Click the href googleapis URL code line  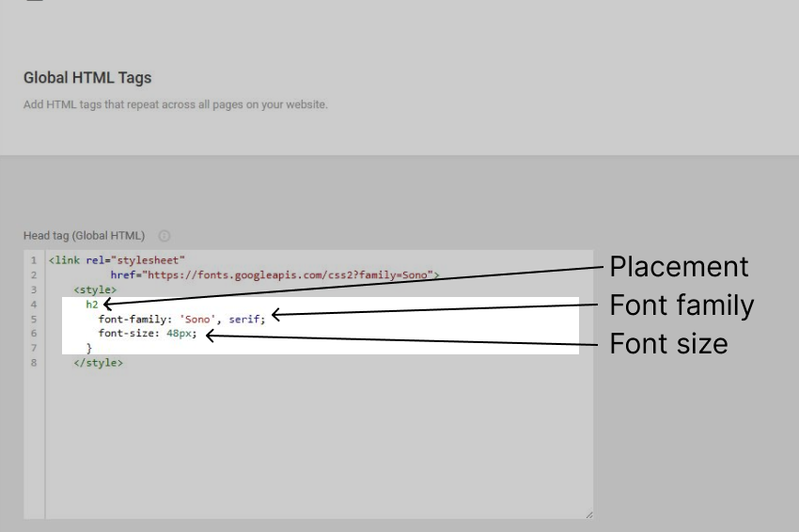point(274,275)
